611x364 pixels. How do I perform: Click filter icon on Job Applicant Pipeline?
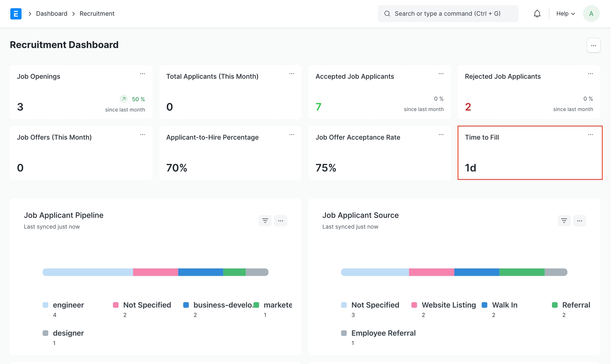[x=265, y=221]
